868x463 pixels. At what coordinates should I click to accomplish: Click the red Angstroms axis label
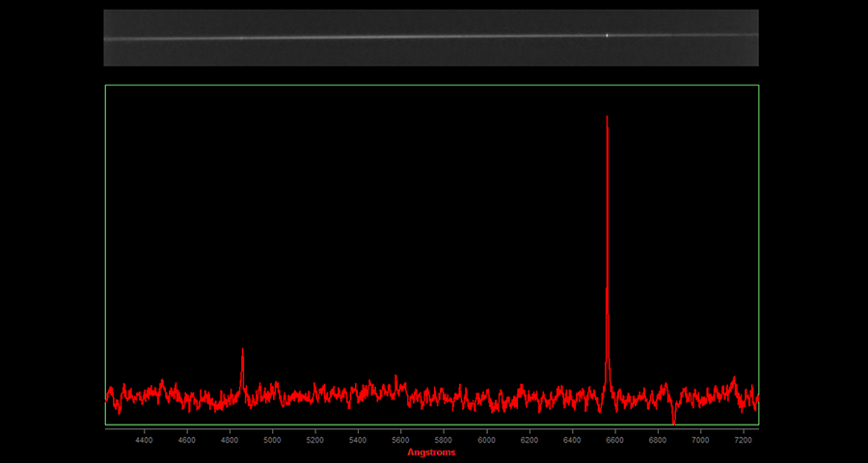point(431,452)
